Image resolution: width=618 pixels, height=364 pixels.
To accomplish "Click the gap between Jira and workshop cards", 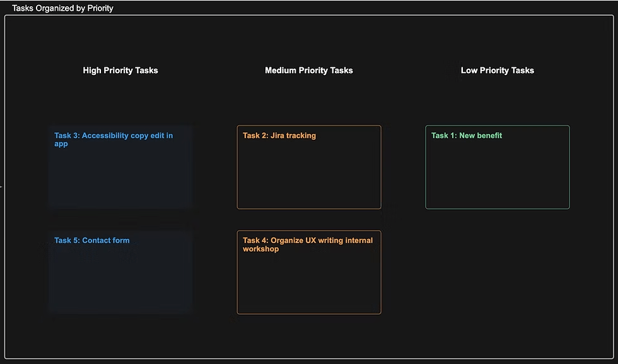I will [309, 220].
